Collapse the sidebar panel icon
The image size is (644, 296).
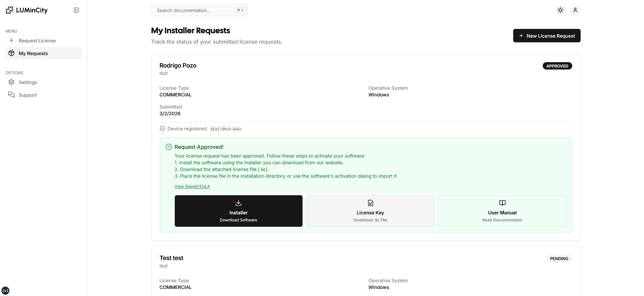point(76,10)
